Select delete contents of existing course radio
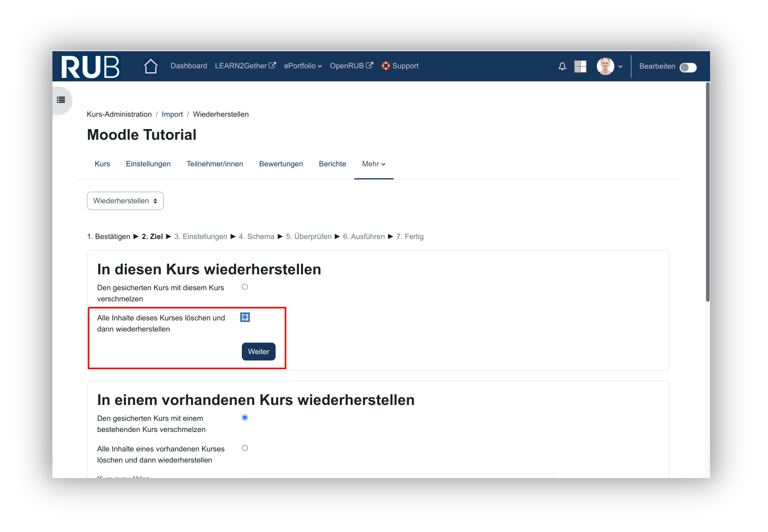Image resolution: width=768 pixels, height=532 pixels. (245, 448)
